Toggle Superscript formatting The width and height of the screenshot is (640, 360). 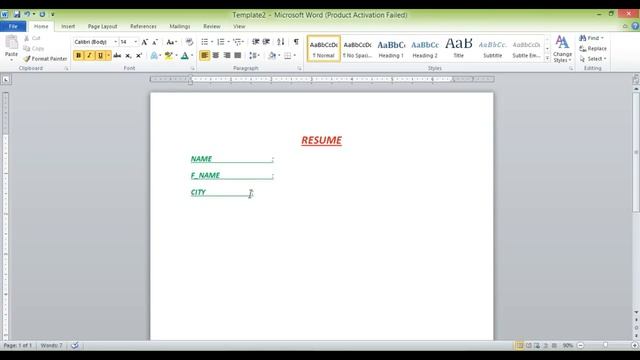(x=139, y=56)
